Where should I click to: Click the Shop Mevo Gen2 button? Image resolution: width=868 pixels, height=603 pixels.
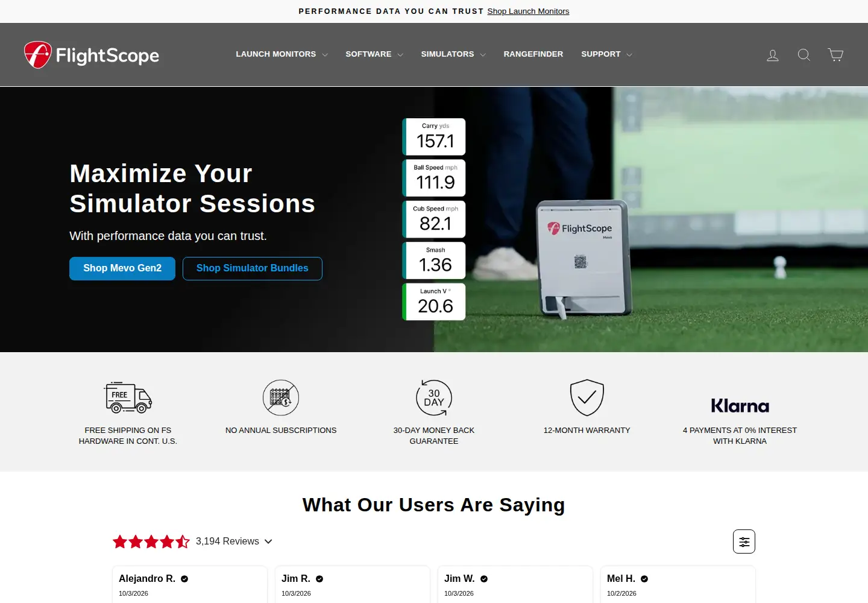pos(122,268)
